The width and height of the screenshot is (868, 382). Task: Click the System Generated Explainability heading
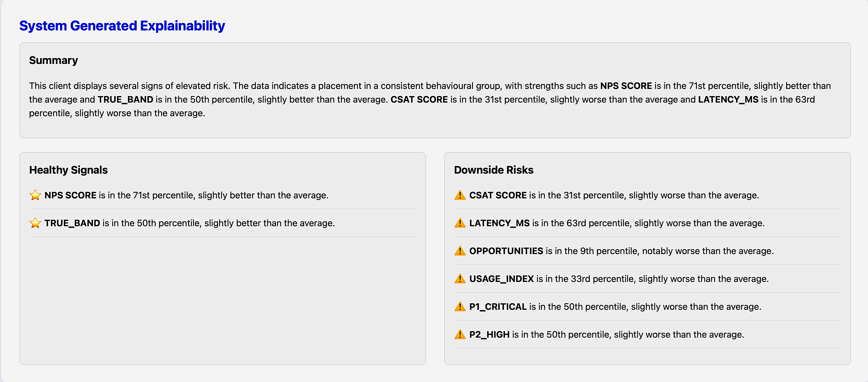122,26
